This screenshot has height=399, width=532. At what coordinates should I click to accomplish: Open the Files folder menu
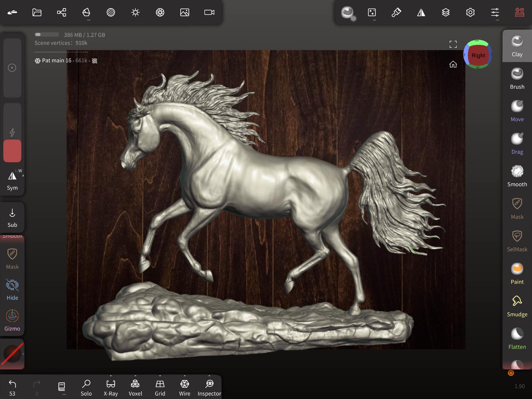37,12
